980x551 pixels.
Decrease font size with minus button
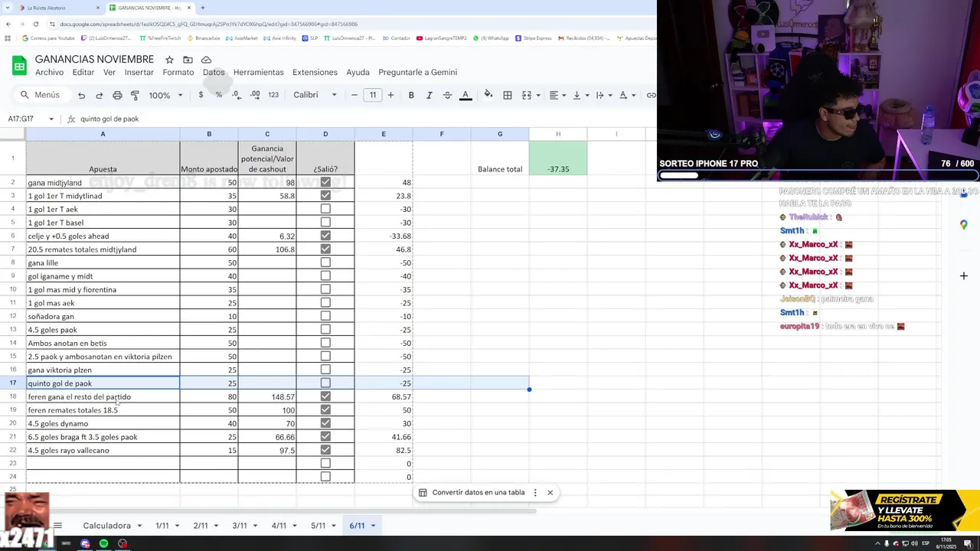coord(354,95)
